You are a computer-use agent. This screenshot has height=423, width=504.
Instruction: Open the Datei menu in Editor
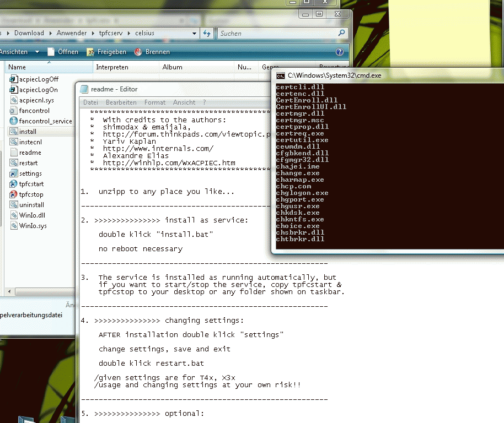(90, 102)
